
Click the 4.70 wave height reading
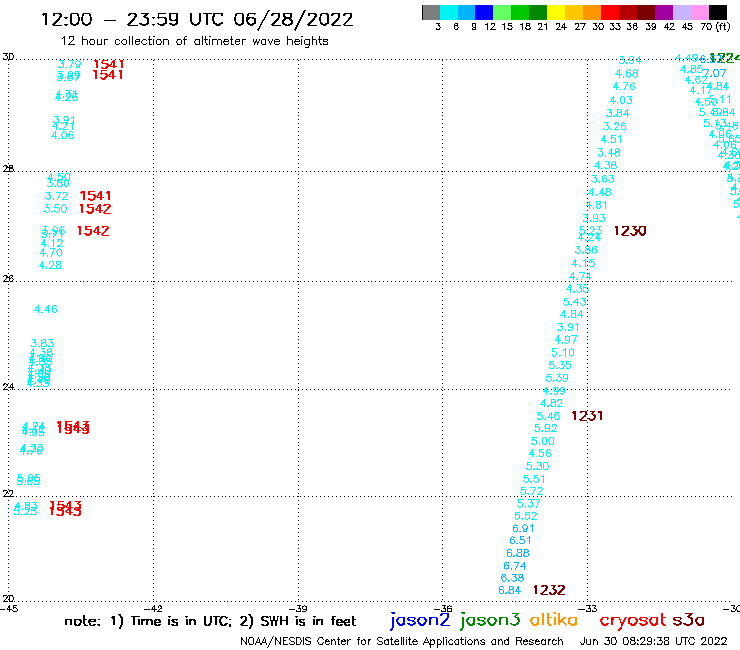[x=51, y=253]
